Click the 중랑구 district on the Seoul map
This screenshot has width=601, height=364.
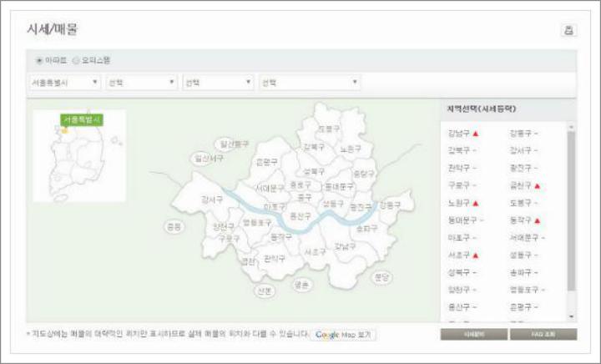(364, 174)
